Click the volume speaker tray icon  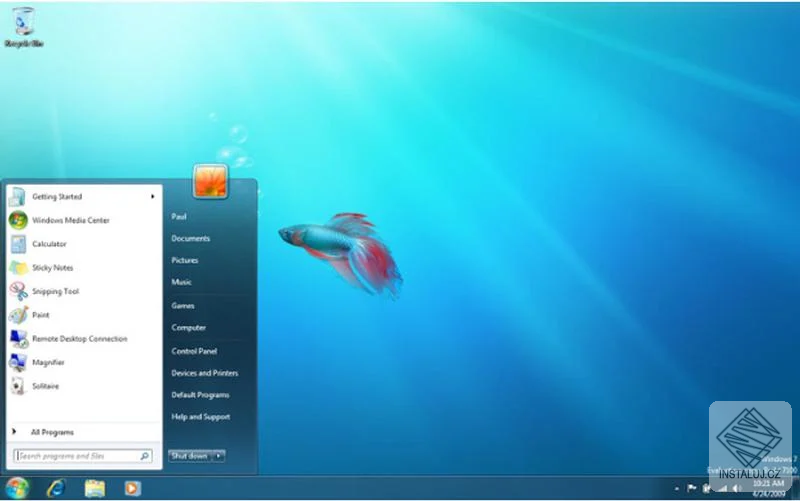tap(737, 489)
